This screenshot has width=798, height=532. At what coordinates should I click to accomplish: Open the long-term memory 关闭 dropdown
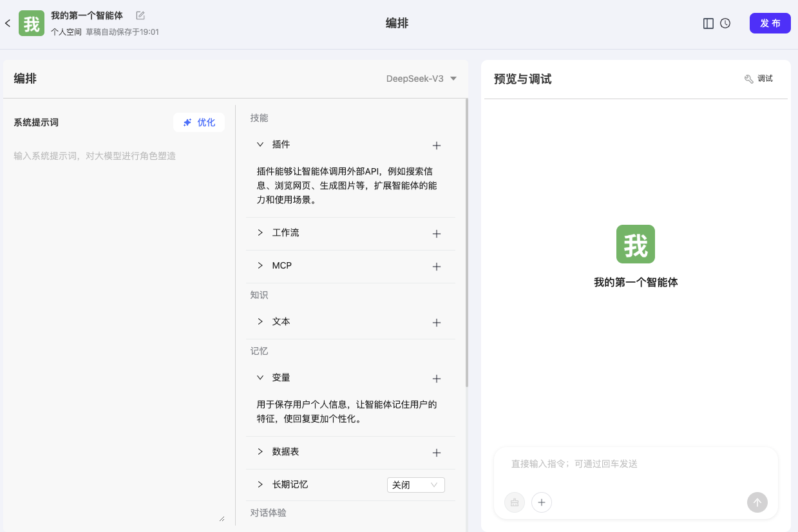415,485
